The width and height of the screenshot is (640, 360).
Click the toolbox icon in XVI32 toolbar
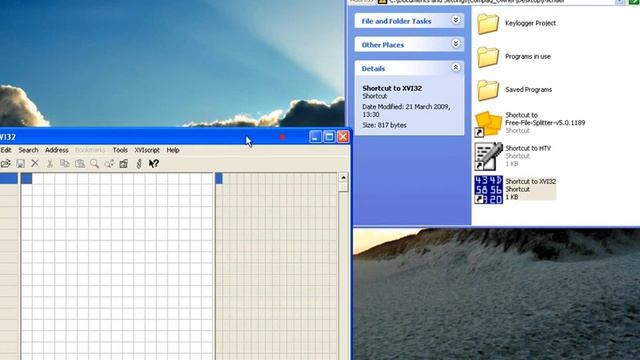point(124,164)
